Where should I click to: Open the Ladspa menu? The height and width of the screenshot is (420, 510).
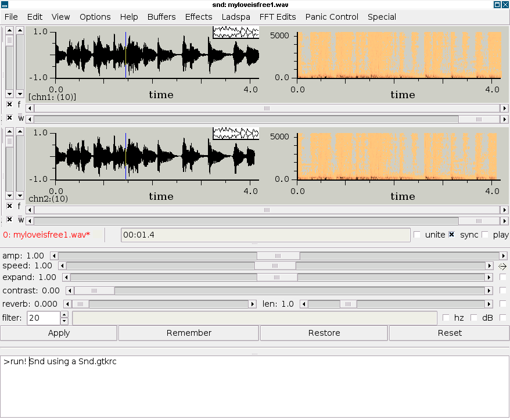(236, 17)
